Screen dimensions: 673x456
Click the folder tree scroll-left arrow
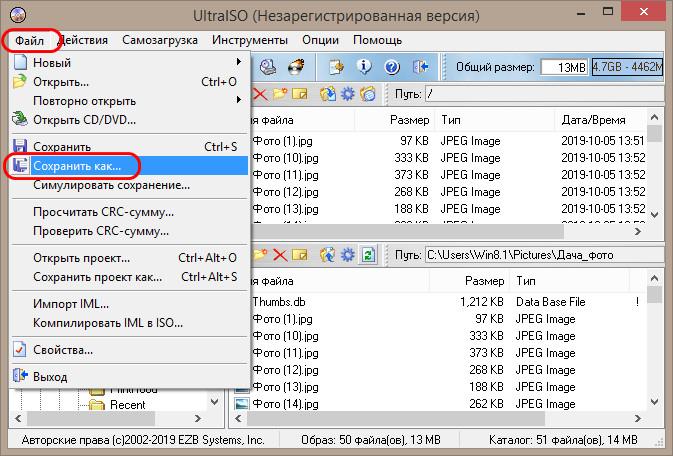(18, 418)
